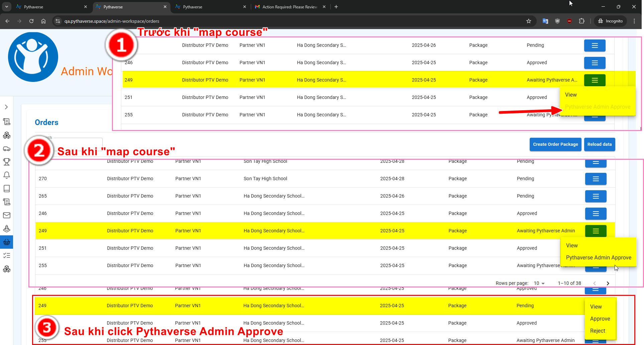Click the Admin Wo… heading text

coord(87,72)
